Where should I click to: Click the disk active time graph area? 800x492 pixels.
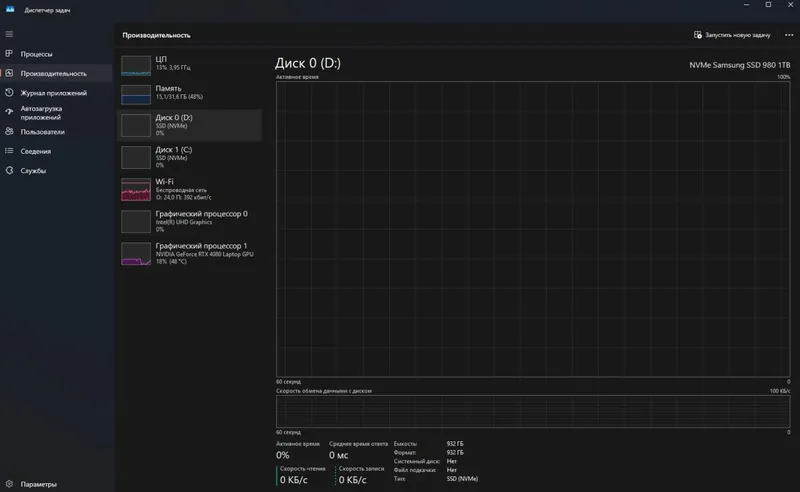tap(533, 229)
